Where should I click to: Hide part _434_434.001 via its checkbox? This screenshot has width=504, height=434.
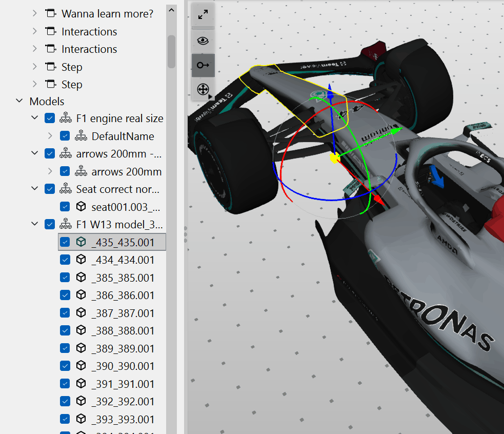65,259
